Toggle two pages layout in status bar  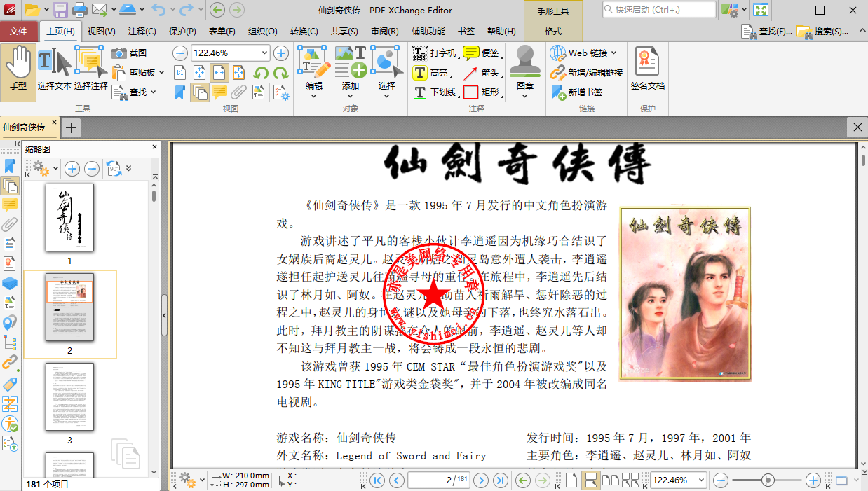tap(611, 480)
